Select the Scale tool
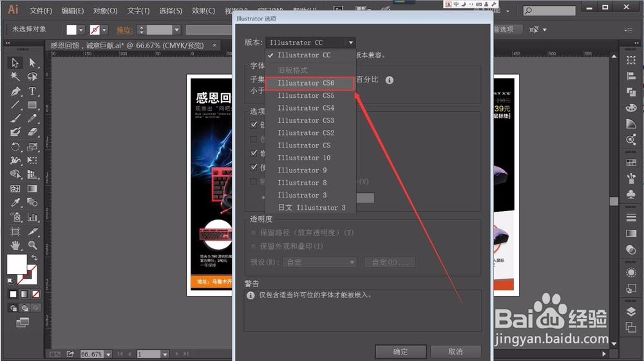This screenshot has height=361, width=644. click(32, 147)
